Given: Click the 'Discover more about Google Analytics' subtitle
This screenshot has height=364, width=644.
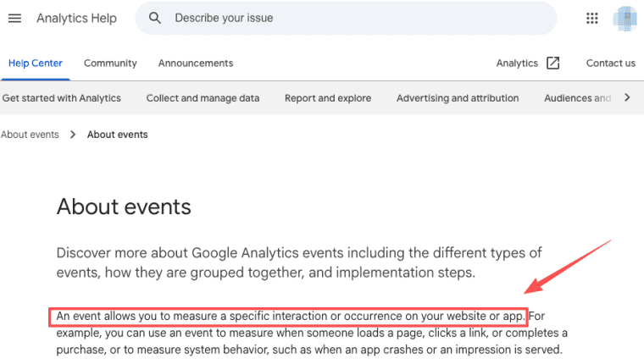Looking at the screenshot, I should (299, 262).
